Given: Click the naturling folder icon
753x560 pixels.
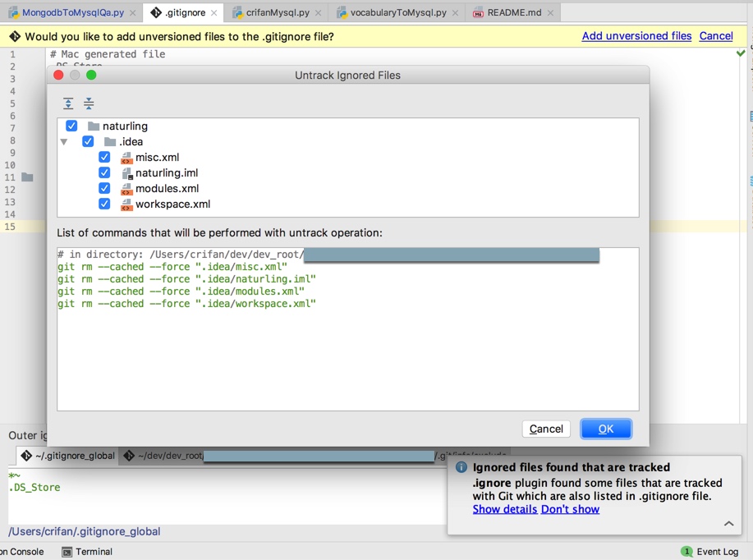Looking at the screenshot, I should [94, 126].
